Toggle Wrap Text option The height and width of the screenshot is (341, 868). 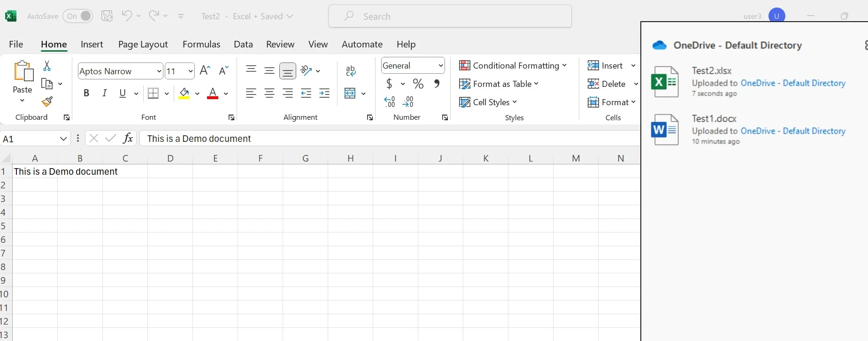point(351,71)
